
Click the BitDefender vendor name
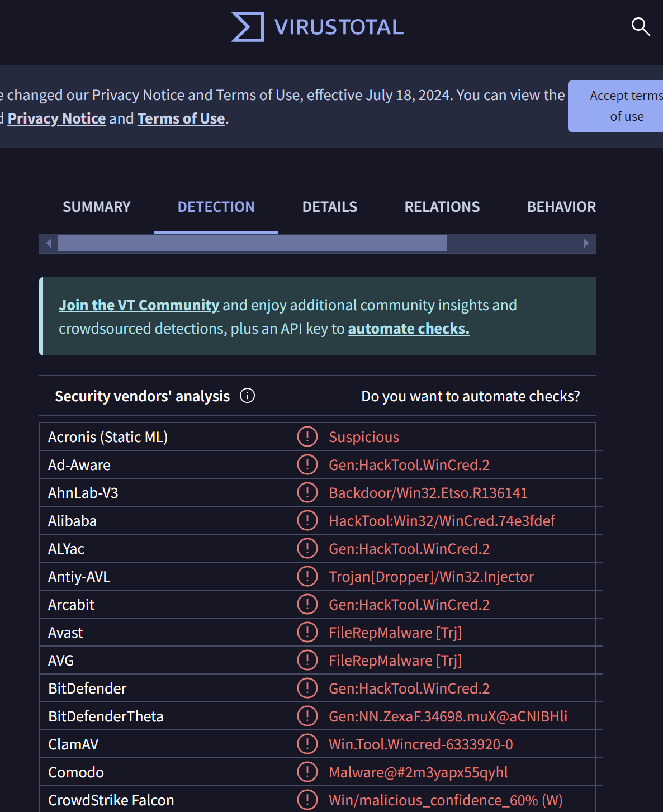pyautogui.click(x=87, y=688)
